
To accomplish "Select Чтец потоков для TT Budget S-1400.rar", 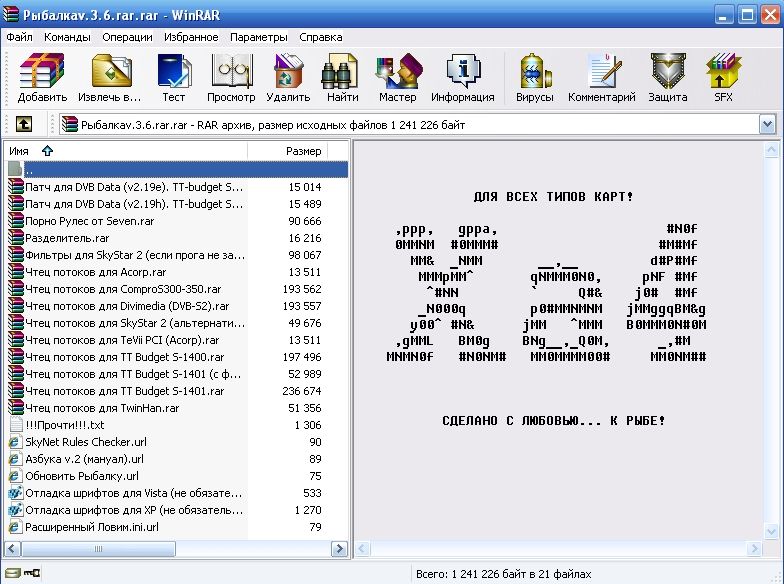I will [124, 356].
